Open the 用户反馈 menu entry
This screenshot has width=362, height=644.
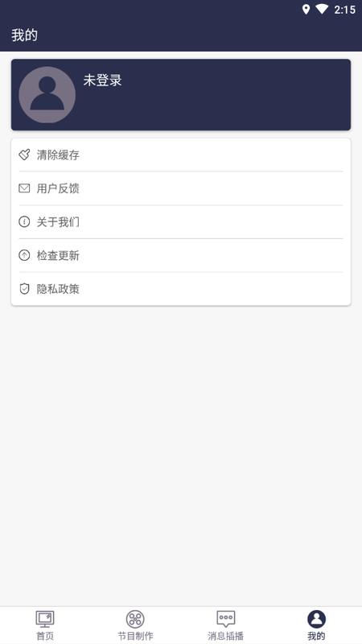[181, 188]
